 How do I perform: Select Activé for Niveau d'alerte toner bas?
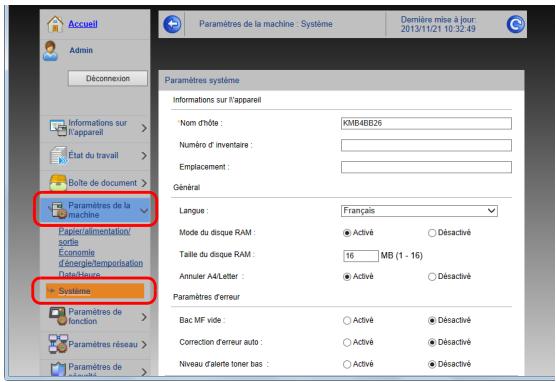[x=347, y=364]
